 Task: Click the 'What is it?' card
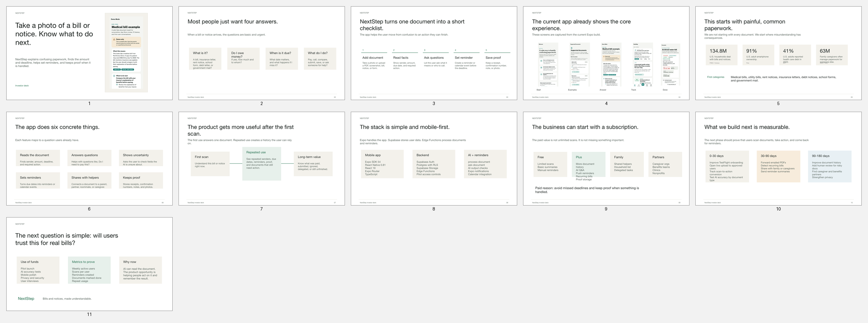[205, 59]
